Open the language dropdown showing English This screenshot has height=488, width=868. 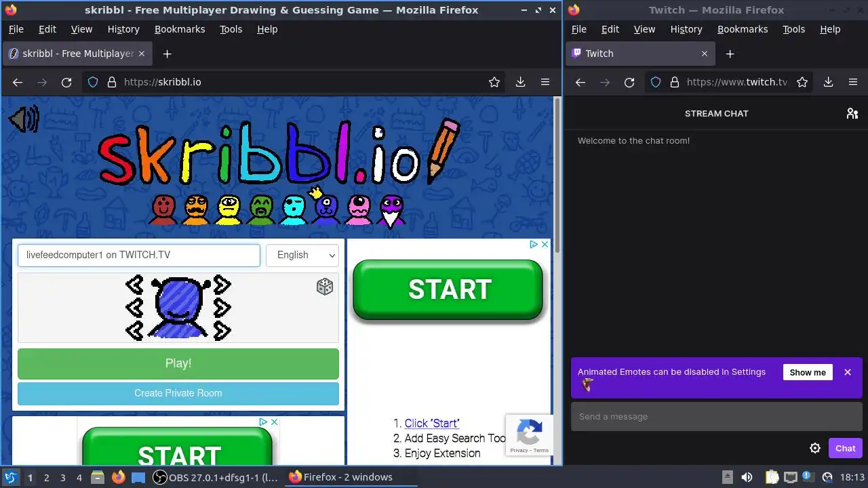click(x=302, y=255)
